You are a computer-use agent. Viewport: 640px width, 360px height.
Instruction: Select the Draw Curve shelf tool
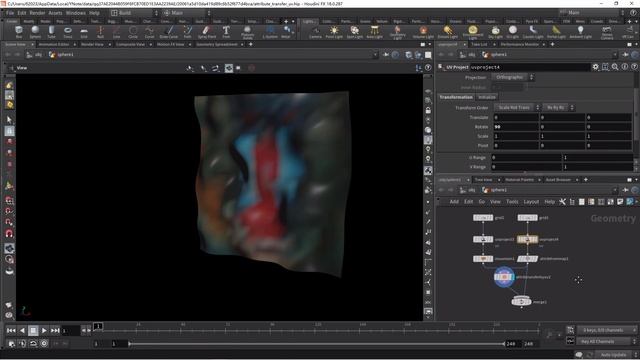coord(169,31)
